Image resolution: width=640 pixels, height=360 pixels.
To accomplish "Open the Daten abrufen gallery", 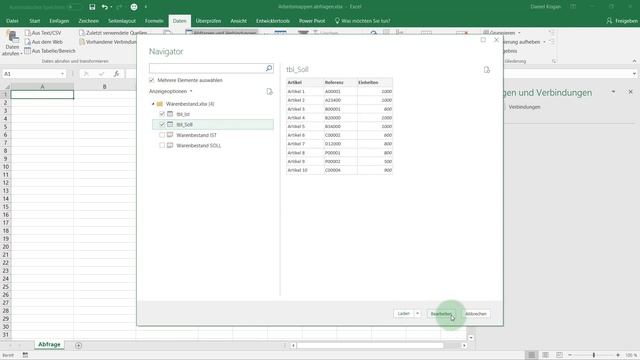I will 12,43.
